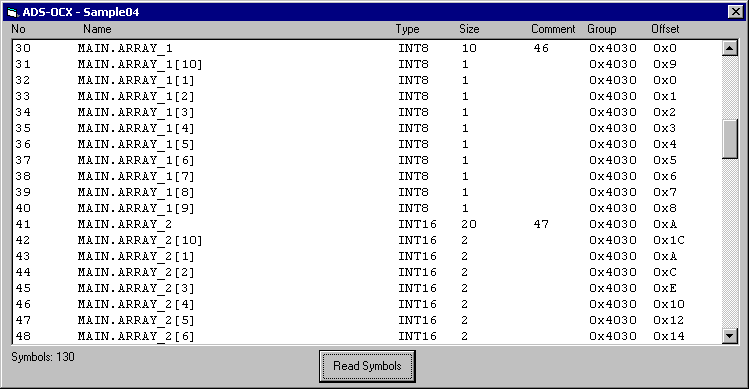
Task: Click the ADS-OCX - Sample04 title bar text
Action: 81,12
